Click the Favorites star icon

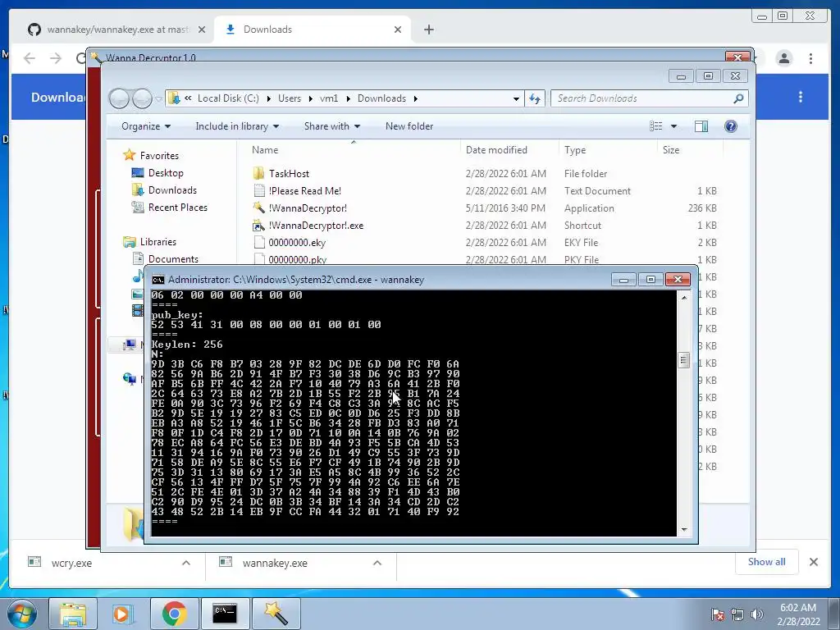coord(129,155)
